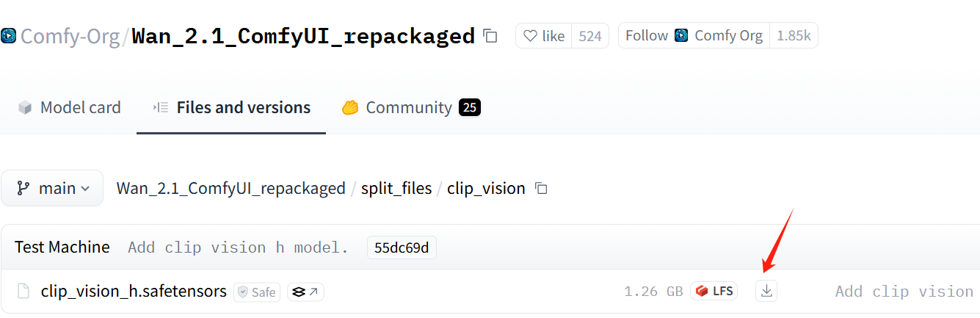
Task: Open the Model card tab
Action: click(x=69, y=107)
